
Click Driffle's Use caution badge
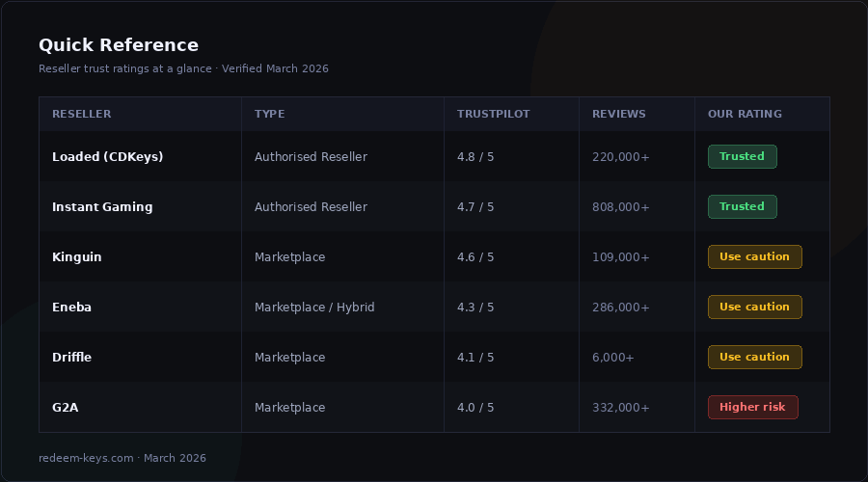pos(754,357)
